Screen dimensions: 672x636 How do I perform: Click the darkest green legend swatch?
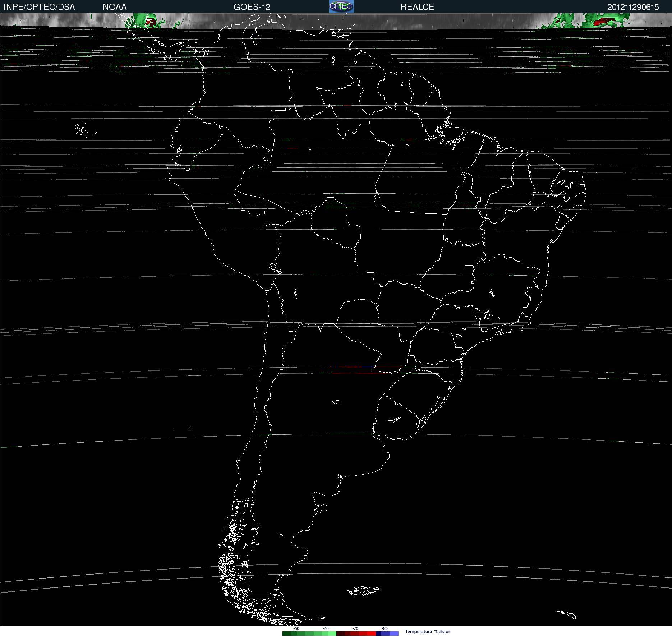[x=287, y=633]
